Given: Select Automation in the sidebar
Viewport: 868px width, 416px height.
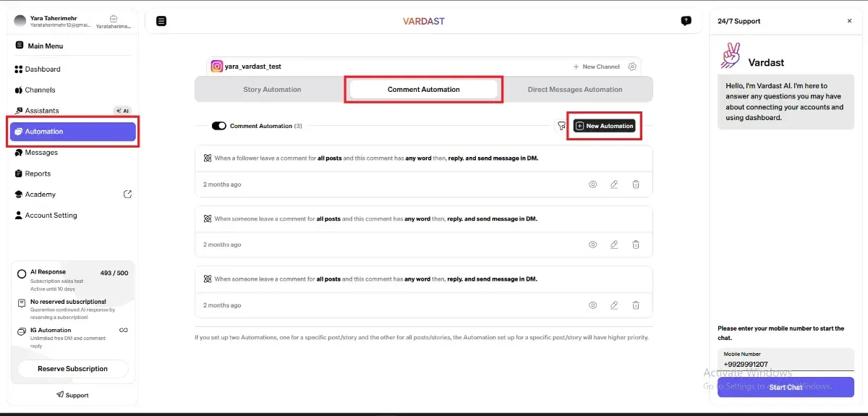Looking at the screenshot, I should point(73,132).
